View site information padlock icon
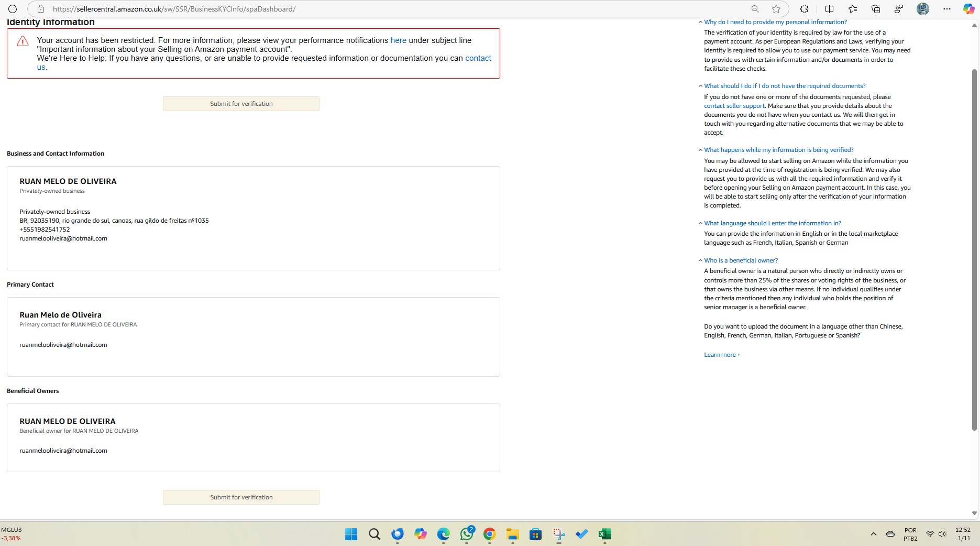The image size is (980, 546). point(40,9)
